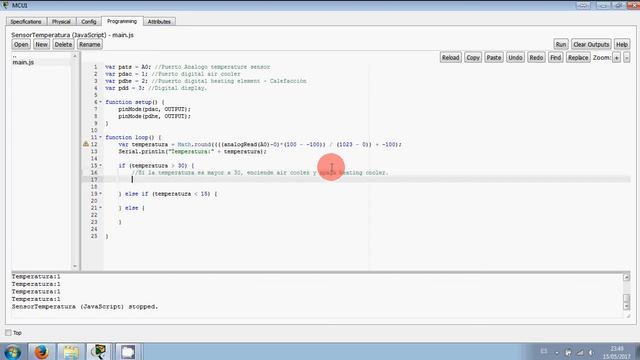
Task: Open Firefox from the taskbar
Action: 41,351
